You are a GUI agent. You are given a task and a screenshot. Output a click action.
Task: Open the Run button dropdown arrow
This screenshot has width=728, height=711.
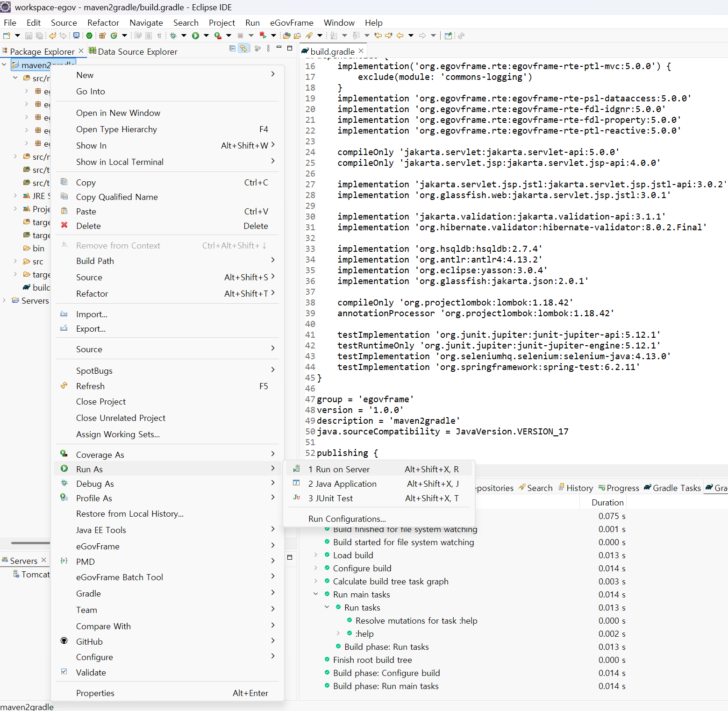pyautogui.click(x=206, y=36)
